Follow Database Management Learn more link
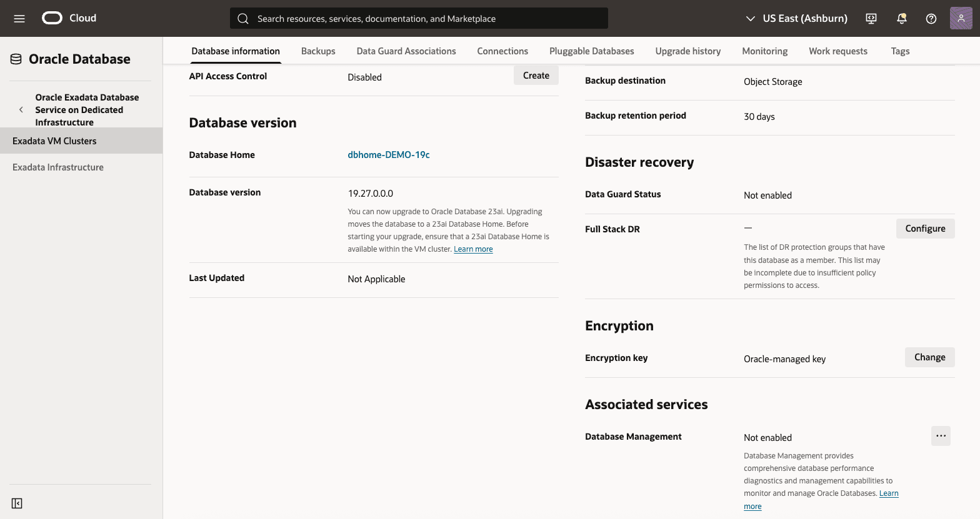Screen dimensions: 980x519 [x=889, y=493]
